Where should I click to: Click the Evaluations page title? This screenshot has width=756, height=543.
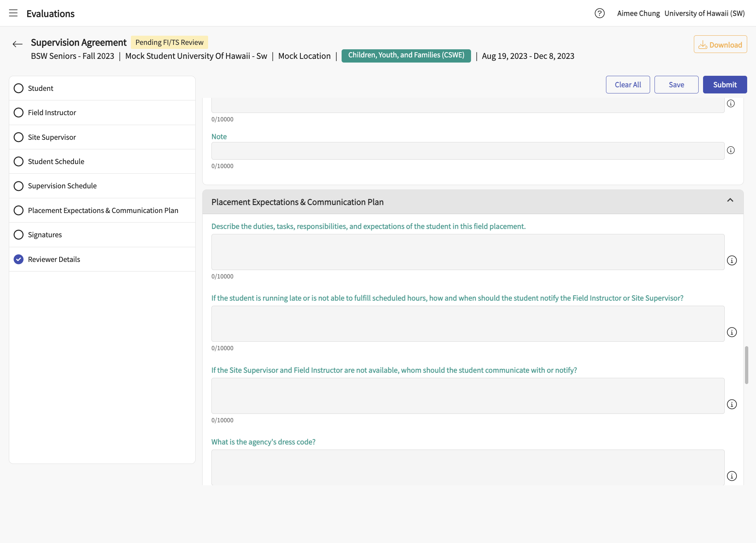pos(50,14)
